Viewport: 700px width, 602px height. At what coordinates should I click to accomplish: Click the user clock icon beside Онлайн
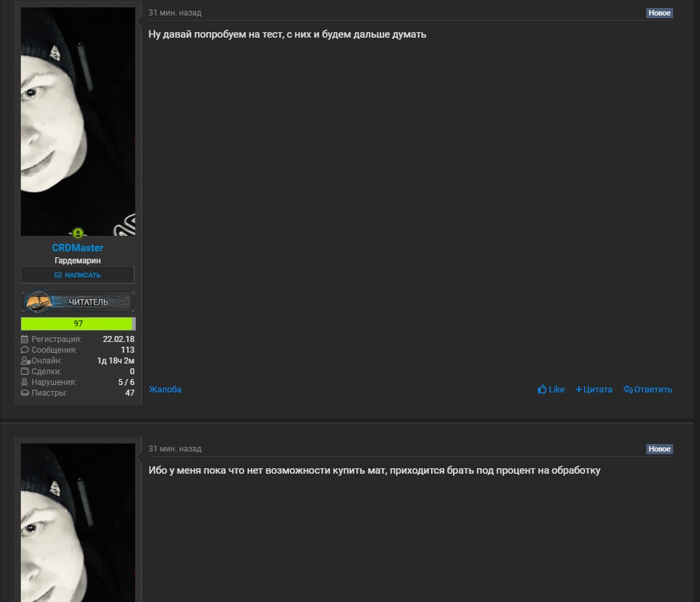(x=26, y=361)
